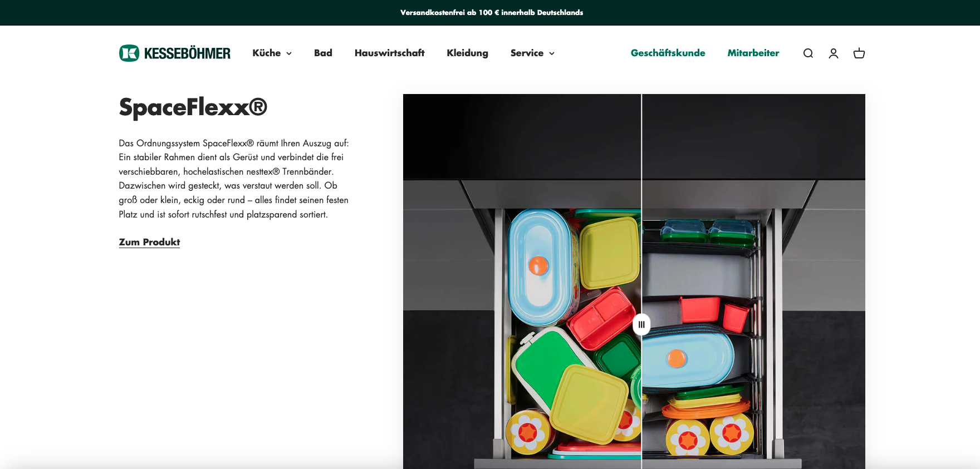Open the user account icon

coord(834,53)
